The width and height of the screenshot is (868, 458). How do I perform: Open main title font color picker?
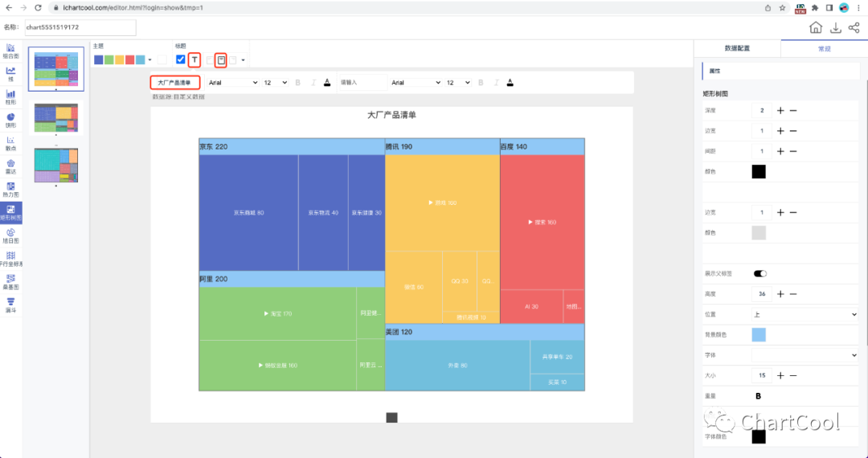(x=327, y=83)
